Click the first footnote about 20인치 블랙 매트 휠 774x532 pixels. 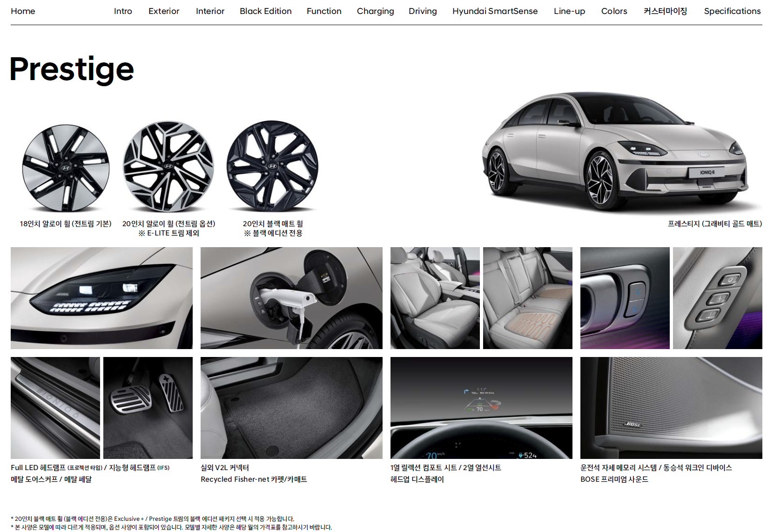point(153,519)
